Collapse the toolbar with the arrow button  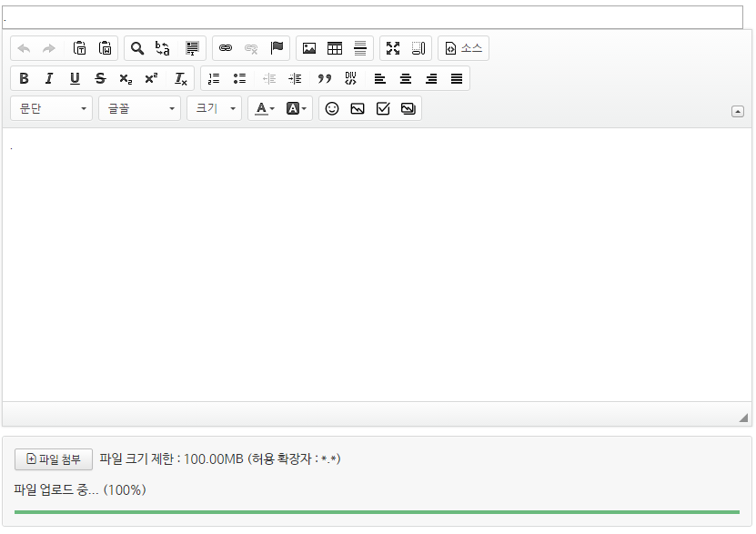[x=737, y=111]
